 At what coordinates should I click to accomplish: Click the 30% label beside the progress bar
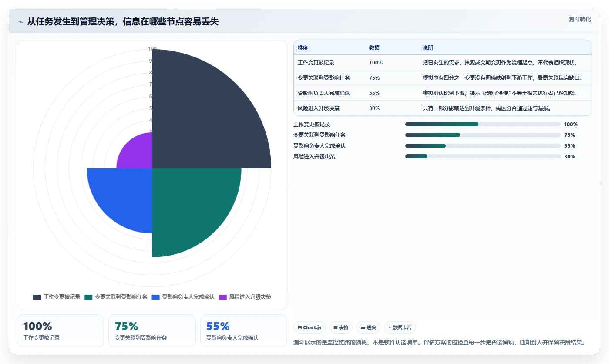coord(569,157)
